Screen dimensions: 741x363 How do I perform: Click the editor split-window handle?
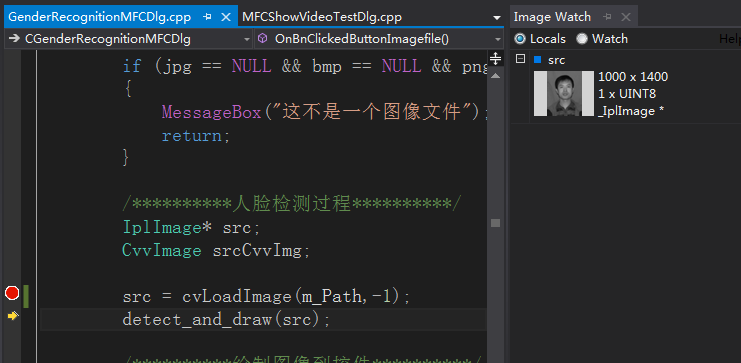point(495,59)
